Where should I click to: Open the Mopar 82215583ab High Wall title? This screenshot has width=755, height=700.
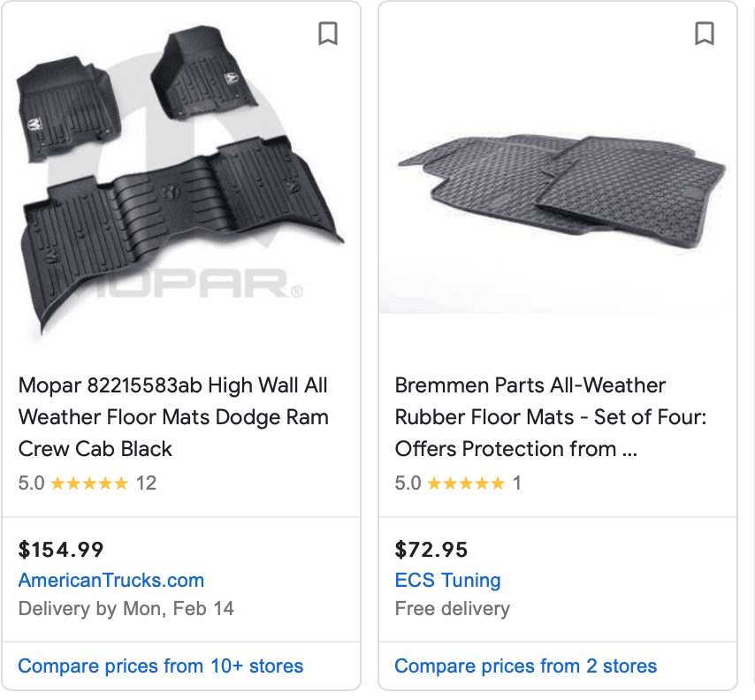pyautogui.click(x=173, y=417)
